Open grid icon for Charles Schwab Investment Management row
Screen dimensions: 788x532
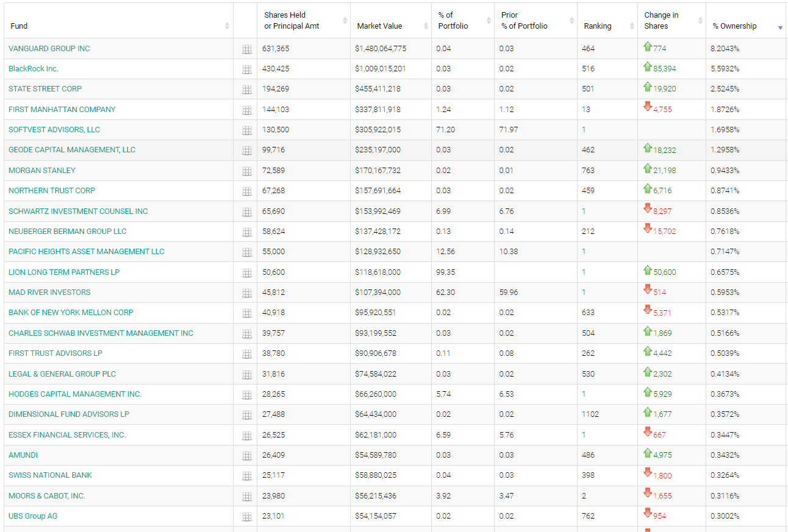[247, 334]
